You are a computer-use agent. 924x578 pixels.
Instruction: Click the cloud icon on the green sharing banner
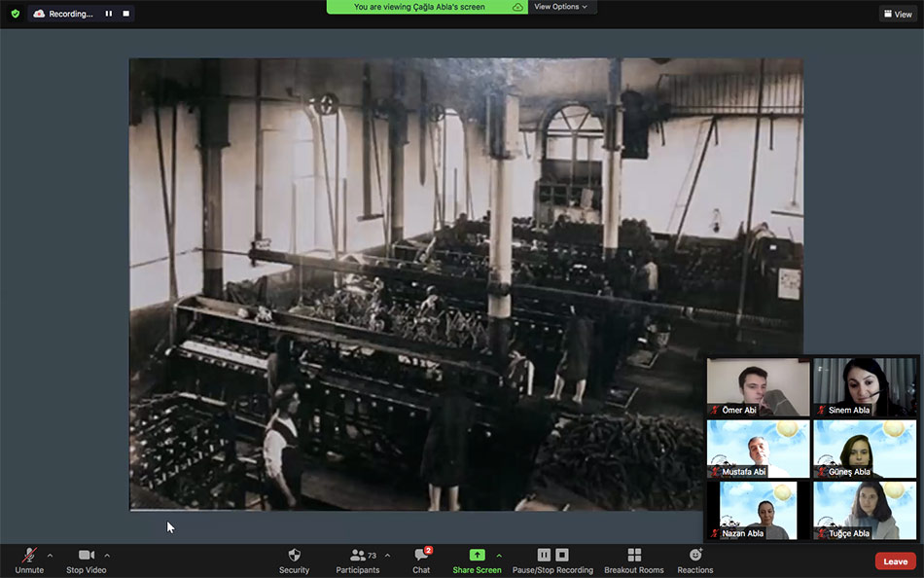click(x=517, y=7)
